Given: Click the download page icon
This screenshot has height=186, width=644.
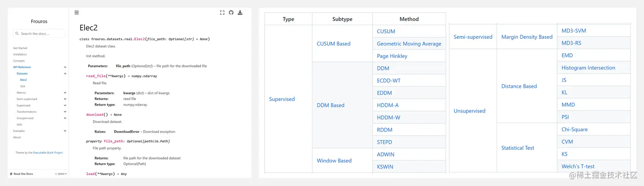Looking at the screenshot, I should (x=240, y=13).
